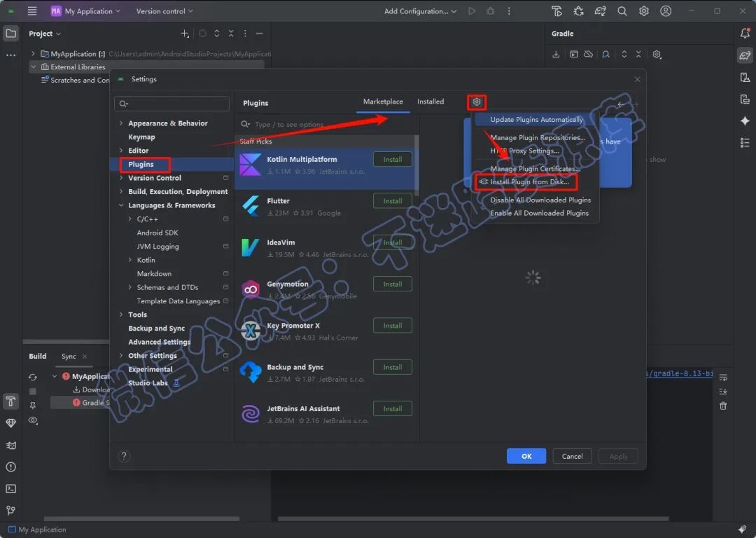Open the Project tool window folder icon
The width and height of the screenshot is (756, 538).
[10, 34]
